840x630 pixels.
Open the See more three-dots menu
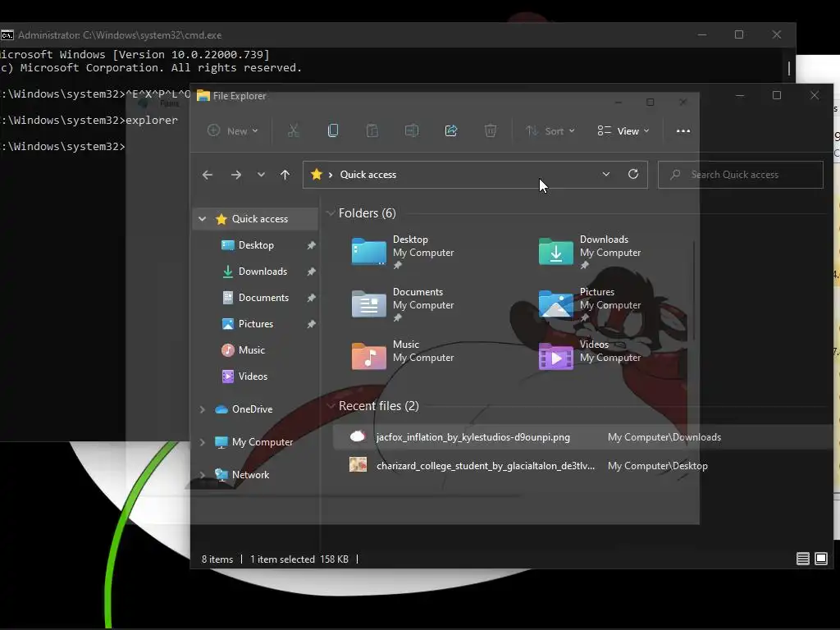point(683,130)
